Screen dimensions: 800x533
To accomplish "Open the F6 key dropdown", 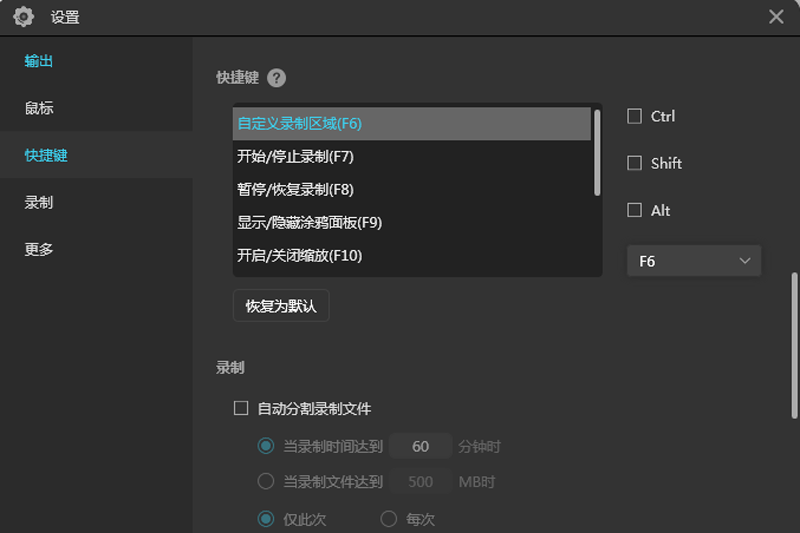I will pyautogui.click(x=694, y=261).
